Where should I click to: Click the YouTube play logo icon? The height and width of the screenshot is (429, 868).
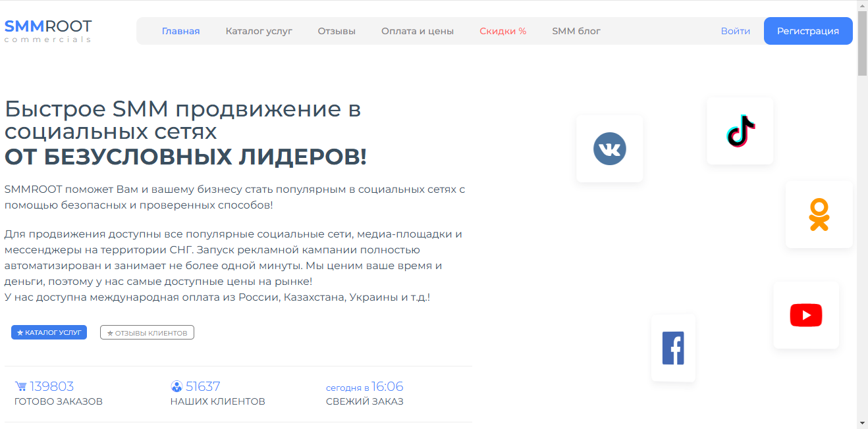[806, 315]
